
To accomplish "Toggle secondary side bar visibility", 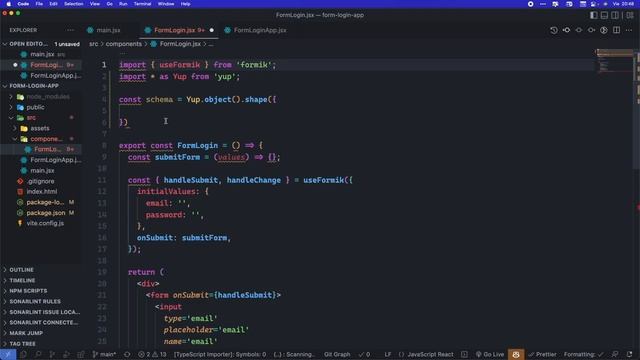I will pyautogui.click(x=615, y=15).
